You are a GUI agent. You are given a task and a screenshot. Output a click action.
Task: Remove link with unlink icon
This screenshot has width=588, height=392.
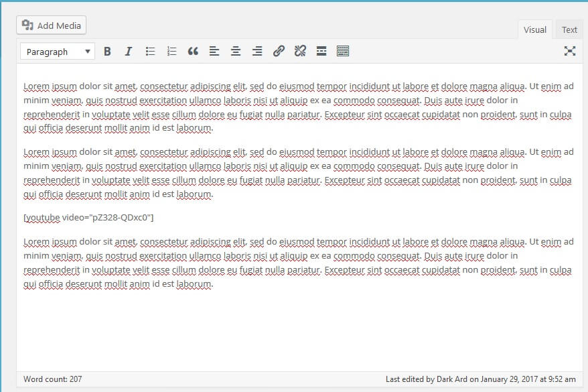[300, 52]
